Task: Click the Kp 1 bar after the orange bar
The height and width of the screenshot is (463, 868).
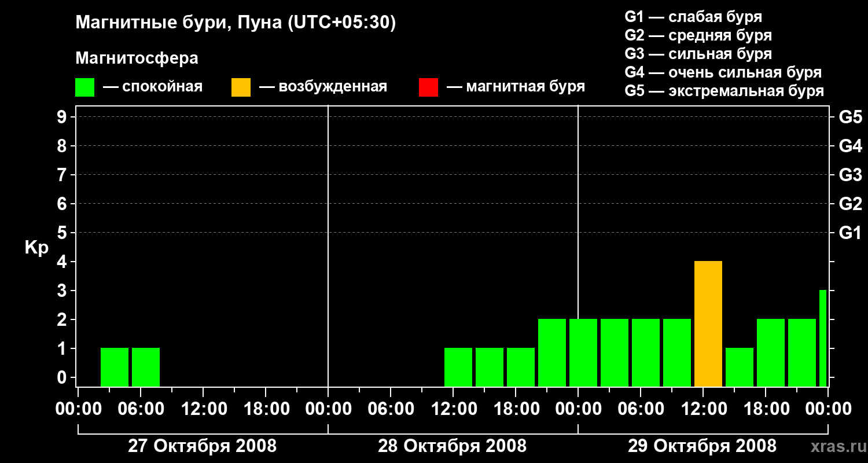Action: 740,368
